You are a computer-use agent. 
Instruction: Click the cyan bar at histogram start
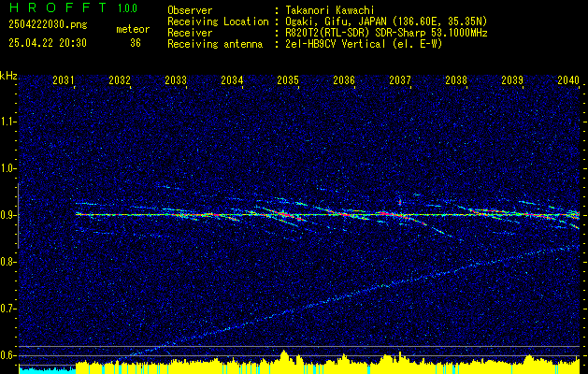click(48, 370)
